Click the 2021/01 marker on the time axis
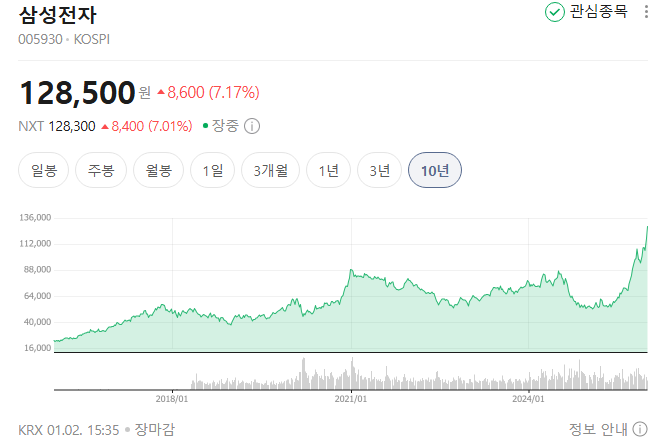 (351, 398)
